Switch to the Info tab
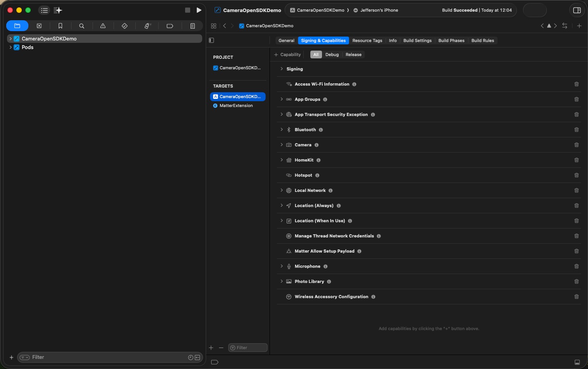The height and width of the screenshot is (369, 588). click(x=393, y=40)
